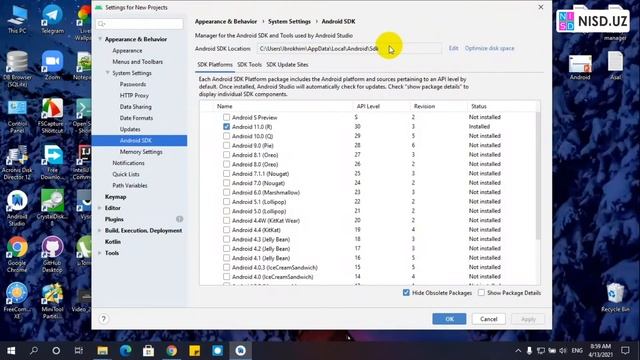Screen dimensions: 640x360
Task: Enable Show Package Details checkbox
Action: pyautogui.click(x=482, y=293)
